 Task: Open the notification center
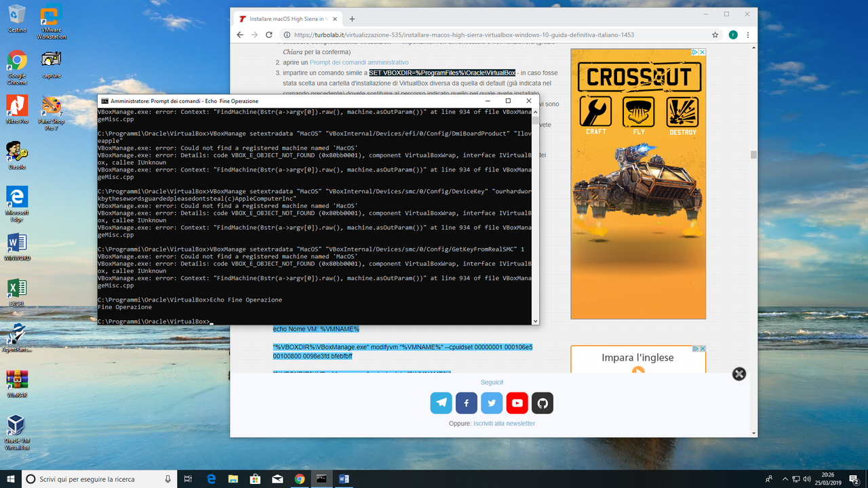click(854, 479)
